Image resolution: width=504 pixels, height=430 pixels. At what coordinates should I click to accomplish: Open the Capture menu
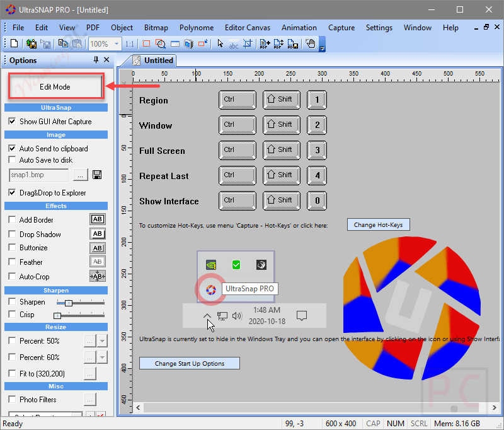click(x=341, y=28)
